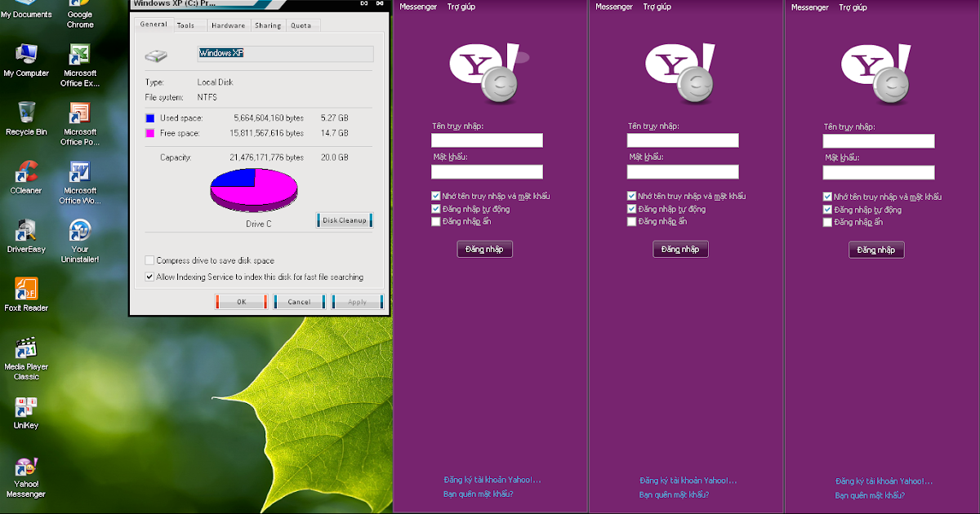Screen dimensions: 980x514
Task: Open Trợ giúp menu in leftmost Messenger
Action: point(461,7)
